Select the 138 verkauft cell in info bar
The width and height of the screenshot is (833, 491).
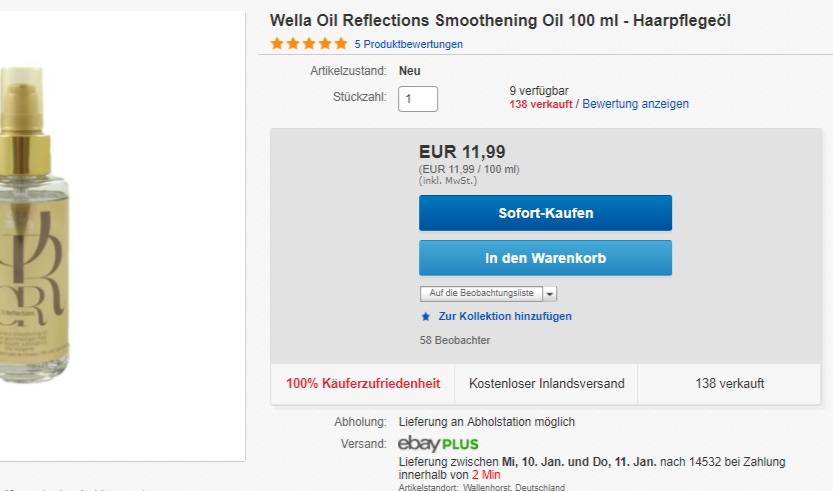coord(730,383)
